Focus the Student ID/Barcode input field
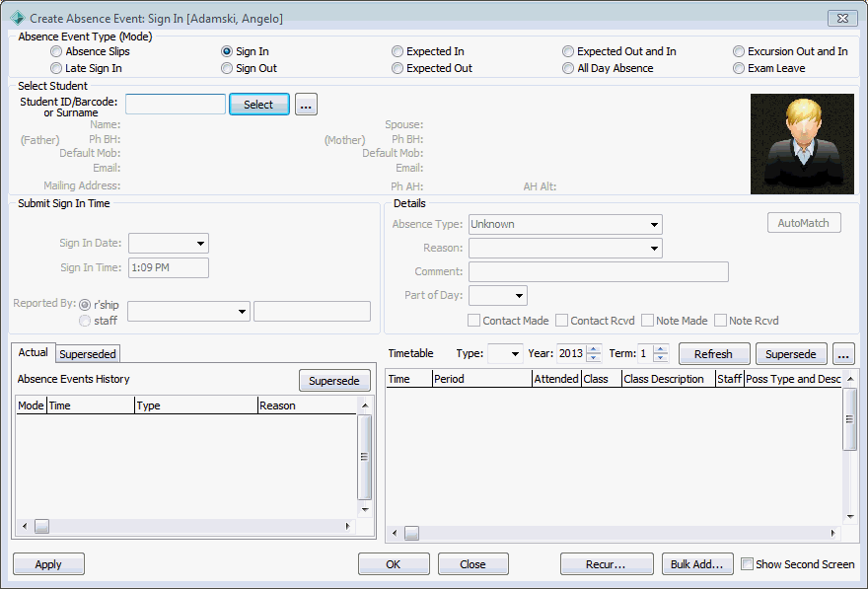 click(176, 104)
